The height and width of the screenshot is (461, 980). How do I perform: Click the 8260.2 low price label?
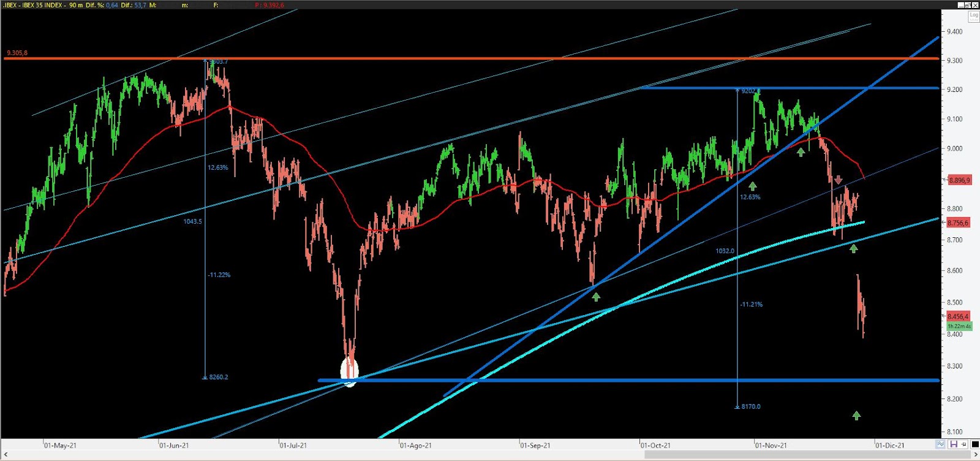[218, 377]
